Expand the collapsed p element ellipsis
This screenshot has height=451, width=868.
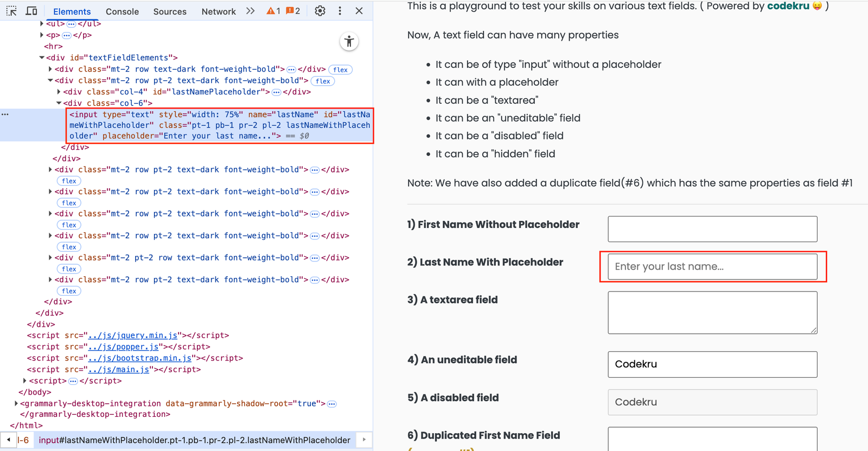67,35
